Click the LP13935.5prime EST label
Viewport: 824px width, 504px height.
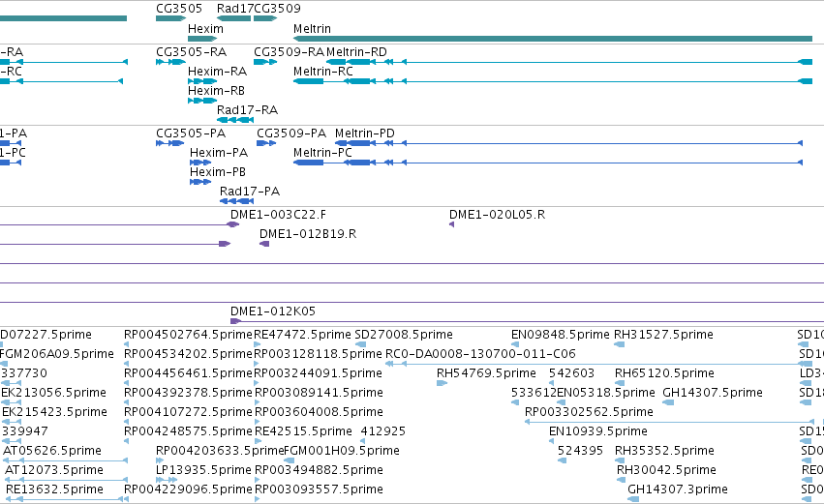203,470
